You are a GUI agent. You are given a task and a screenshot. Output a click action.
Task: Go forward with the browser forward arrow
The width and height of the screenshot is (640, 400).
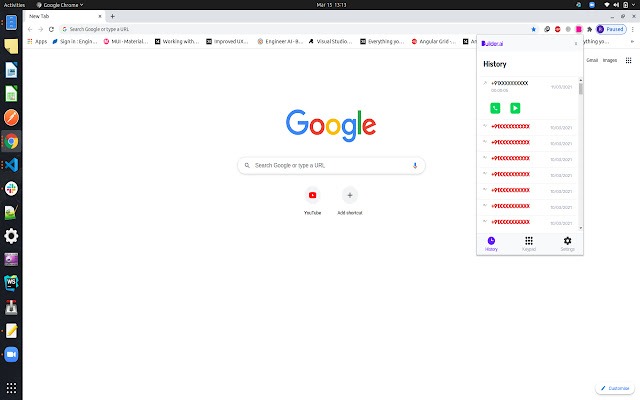coord(40,29)
